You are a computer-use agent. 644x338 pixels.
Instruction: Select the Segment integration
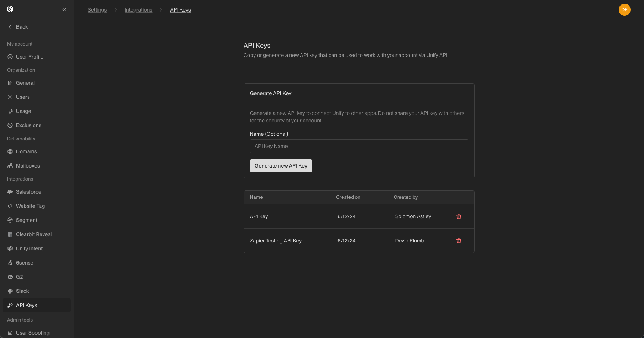26,220
